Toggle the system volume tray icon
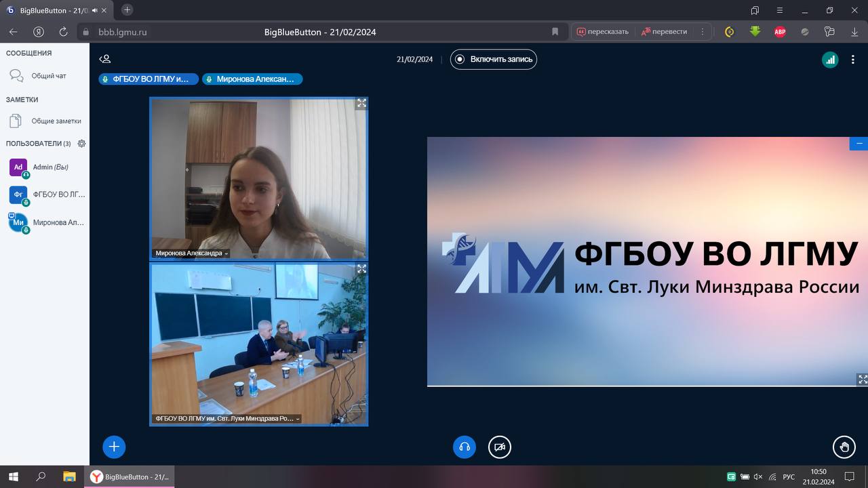868x488 pixels. tap(758, 476)
